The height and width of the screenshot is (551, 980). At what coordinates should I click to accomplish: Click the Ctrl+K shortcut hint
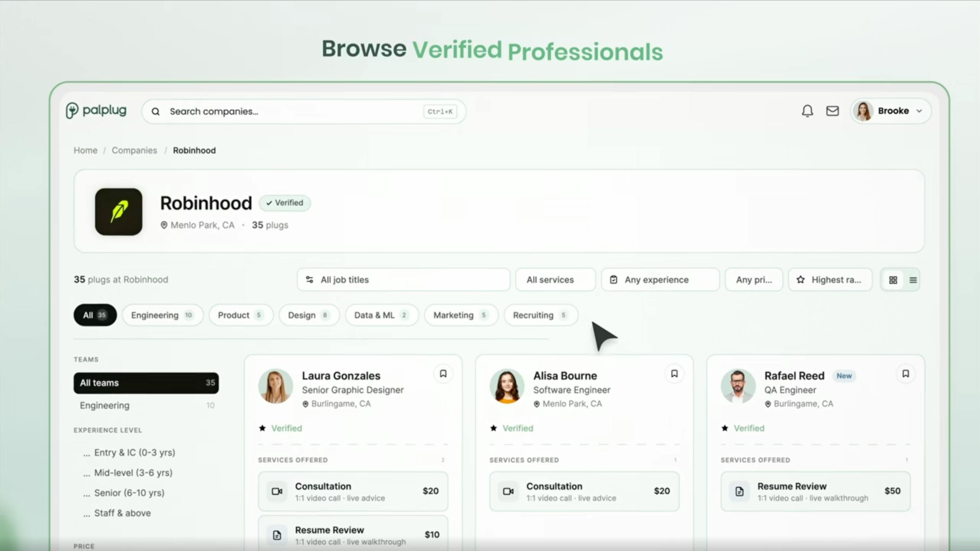point(440,111)
